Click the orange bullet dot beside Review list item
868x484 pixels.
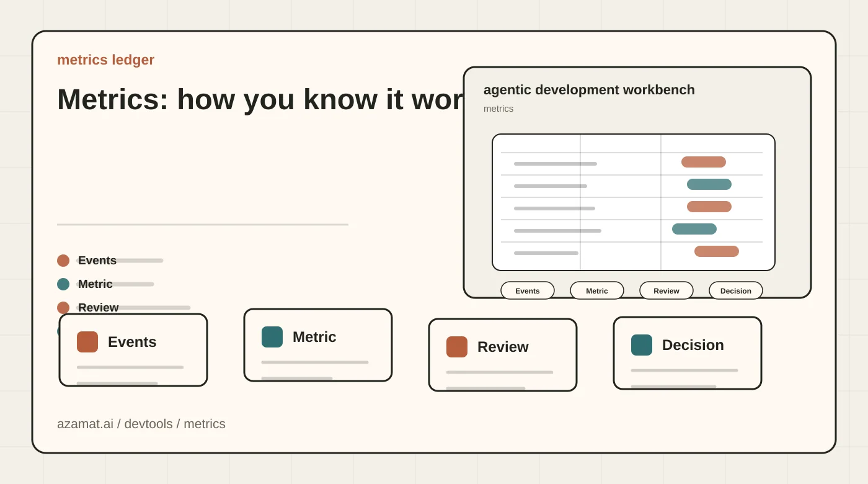coord(63,308)
